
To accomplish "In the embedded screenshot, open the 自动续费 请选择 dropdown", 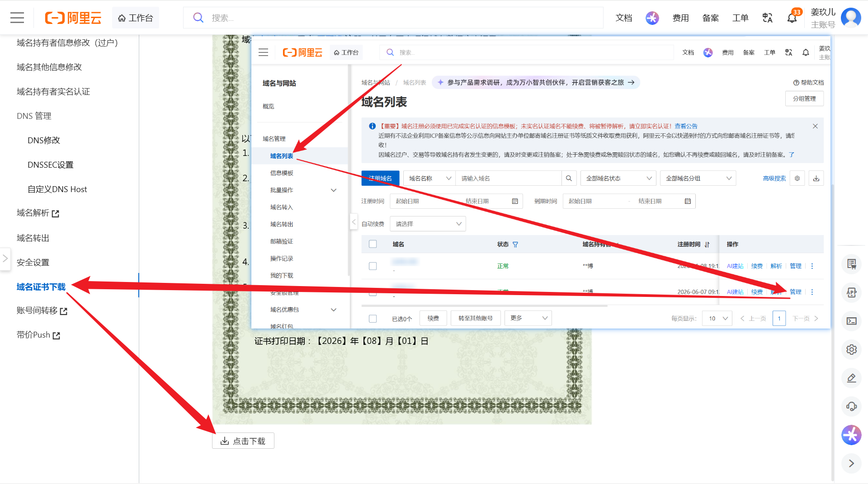I will pyautogui.click(x=428, y=224).
